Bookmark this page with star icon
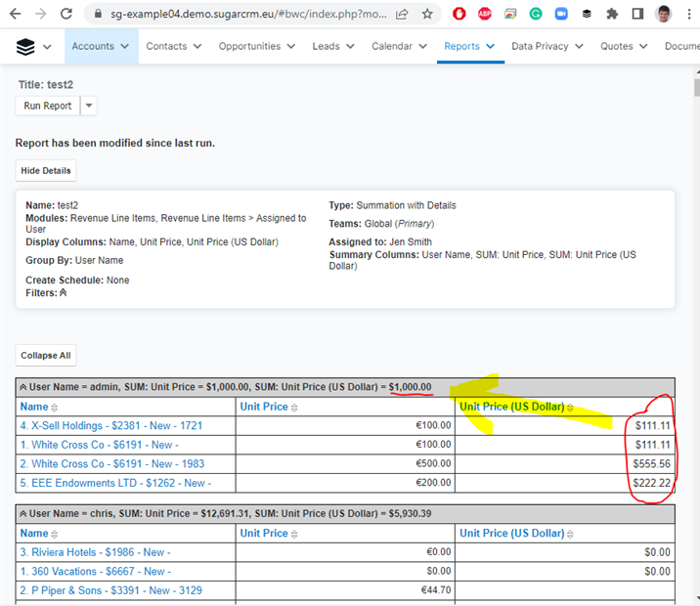 tap(427, 14)
